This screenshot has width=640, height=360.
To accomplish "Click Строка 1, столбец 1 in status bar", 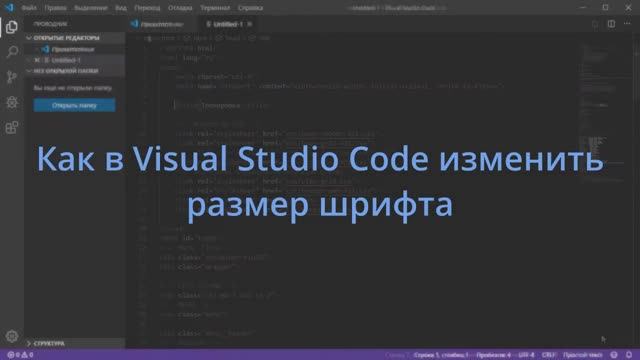I will [441, 355].
